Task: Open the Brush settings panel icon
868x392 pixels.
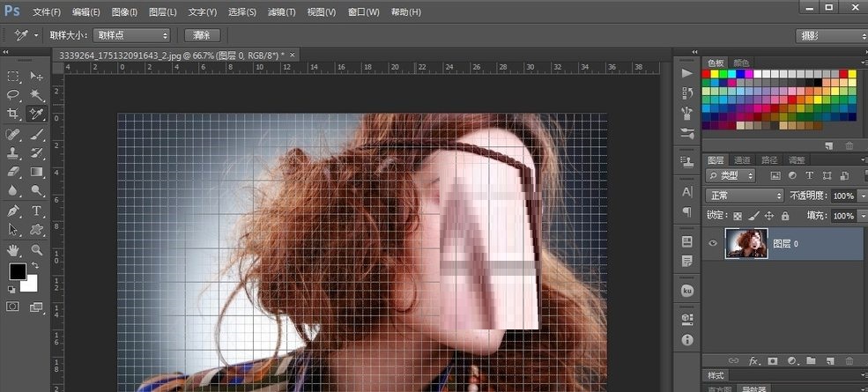Action: click(687, 133)
